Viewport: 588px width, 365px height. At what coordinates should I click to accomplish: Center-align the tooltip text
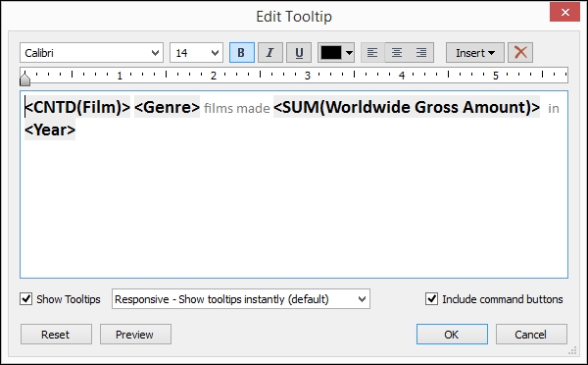[x=397, y=53]
